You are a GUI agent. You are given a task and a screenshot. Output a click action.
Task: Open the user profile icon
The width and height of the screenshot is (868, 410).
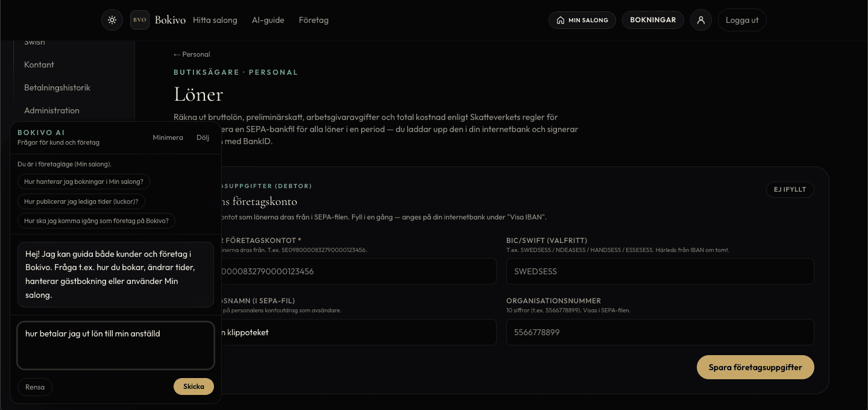(701, 20)
